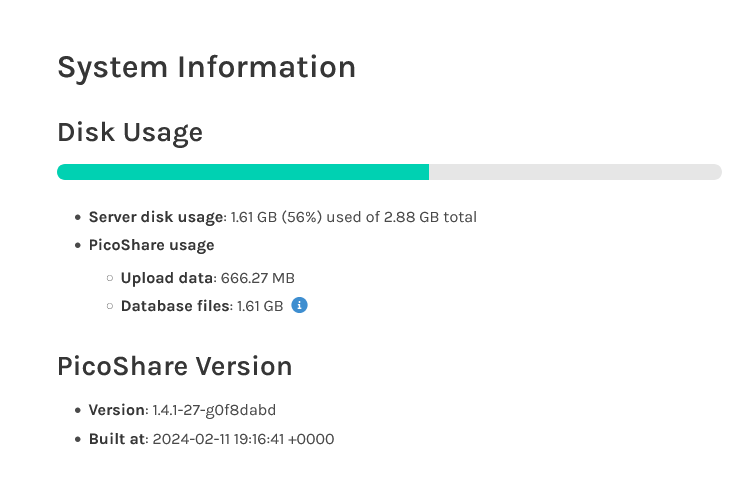Click the 666.27 MB upload value
Image resolution: width=756 pixels, height=498 pixels.
(257, 278)
